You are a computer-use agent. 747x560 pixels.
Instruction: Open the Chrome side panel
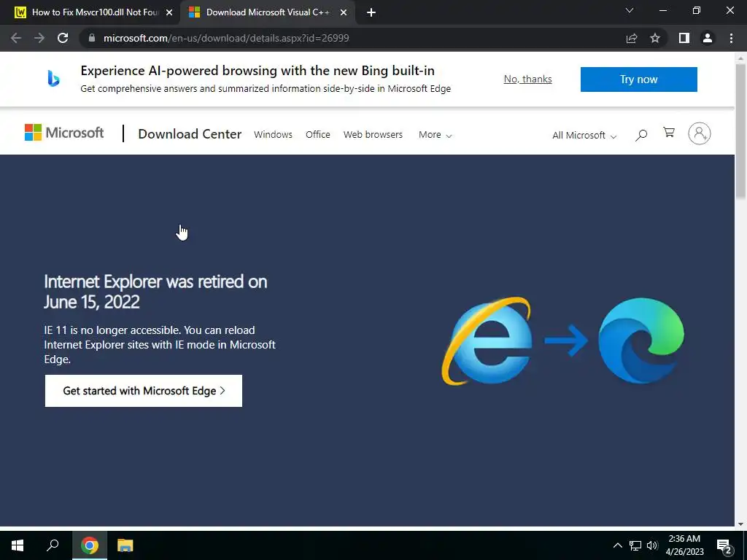pyautogui.click(x=684, y=38)
